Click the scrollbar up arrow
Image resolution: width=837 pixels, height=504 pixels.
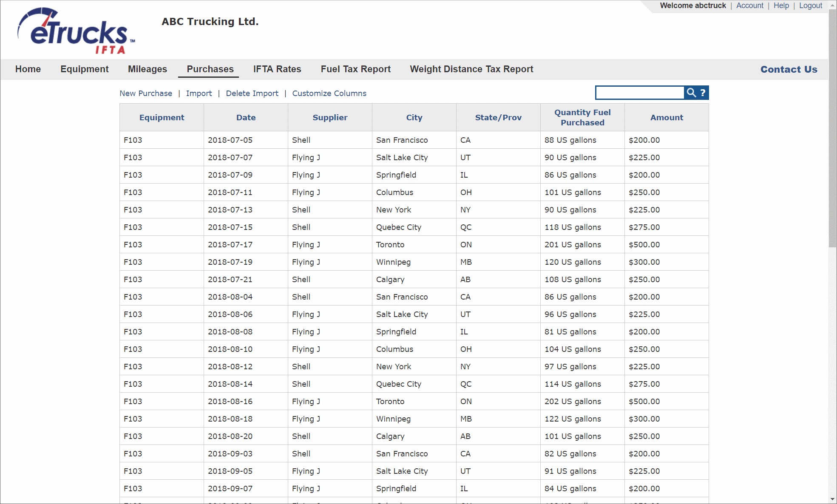coord(832,5)
